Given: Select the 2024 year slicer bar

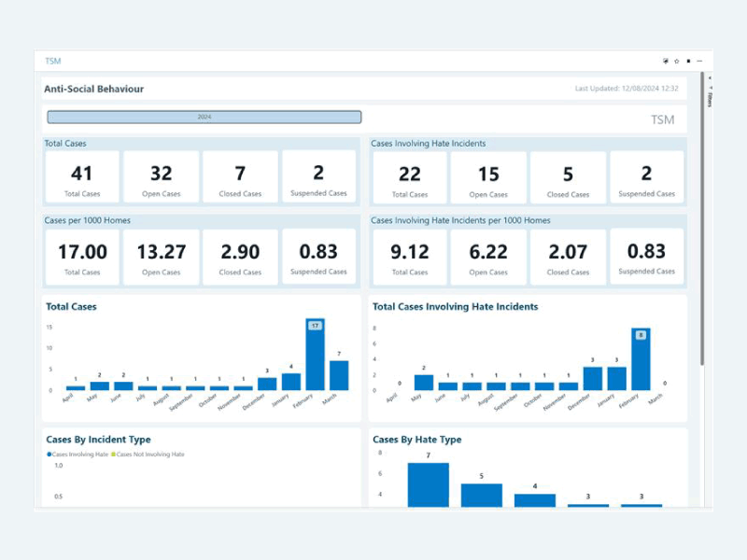Looking at the screenshot, I should coord(204,117).
